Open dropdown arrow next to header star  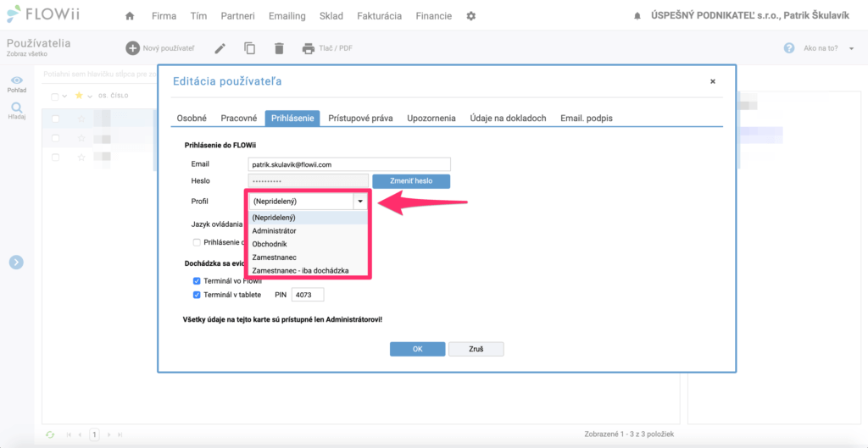89,97
